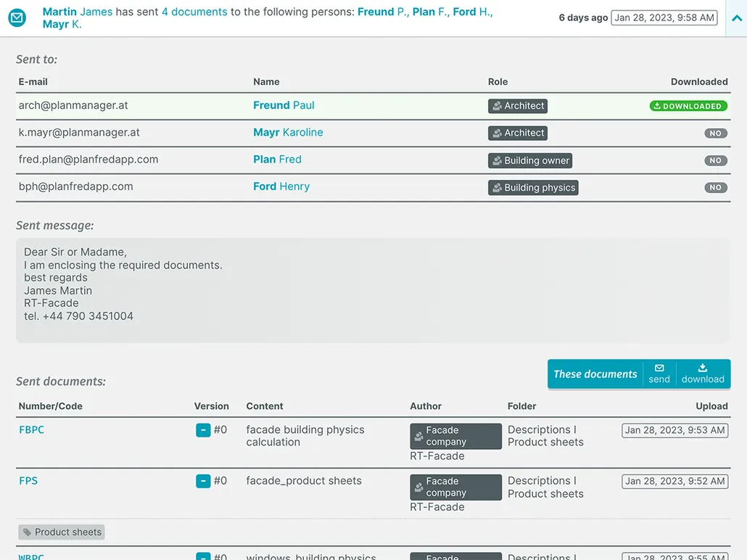Click email arch@planmanager.at

pos(73,105)
